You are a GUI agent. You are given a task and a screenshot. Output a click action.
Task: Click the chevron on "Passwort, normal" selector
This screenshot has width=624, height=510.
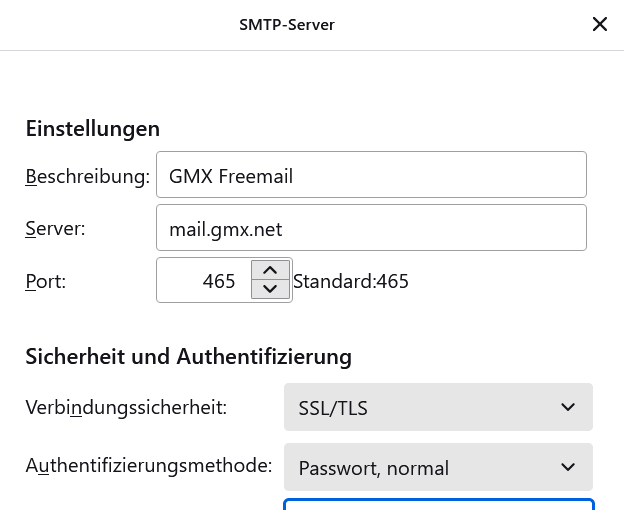click(568, 467)
